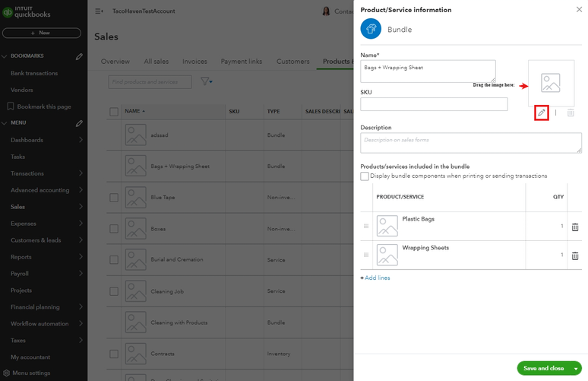588x381 pixels.
Task: Open the Customers tab
Action: 292,62
